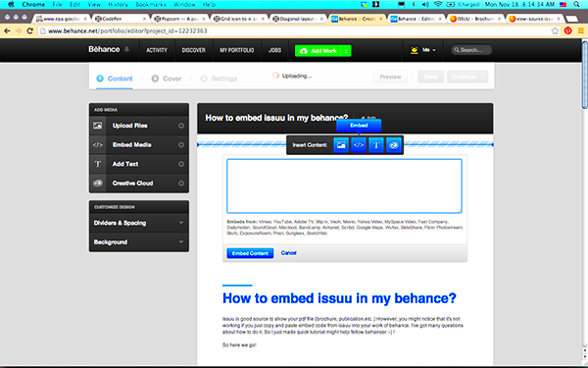Click the Save button

[x=430, y=77]
